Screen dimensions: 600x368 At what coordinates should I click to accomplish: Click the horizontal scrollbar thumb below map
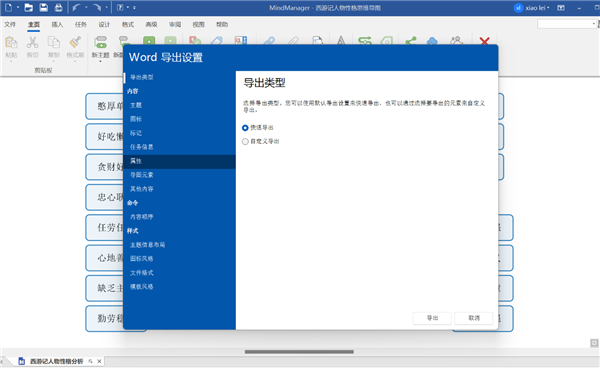(299, 352)
